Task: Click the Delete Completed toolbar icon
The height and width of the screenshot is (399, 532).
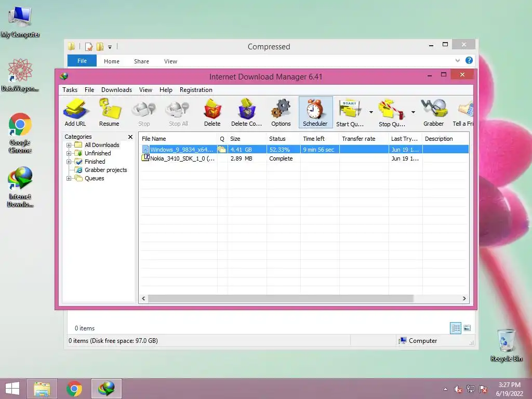Action: click(247, 113)
